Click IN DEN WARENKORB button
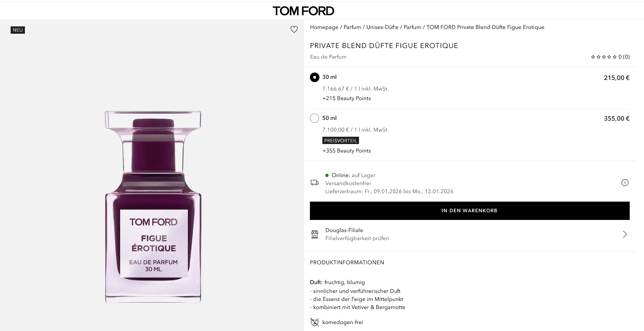Image resolution: width=644 pixels, height=331 pixels. click(469, 211)
